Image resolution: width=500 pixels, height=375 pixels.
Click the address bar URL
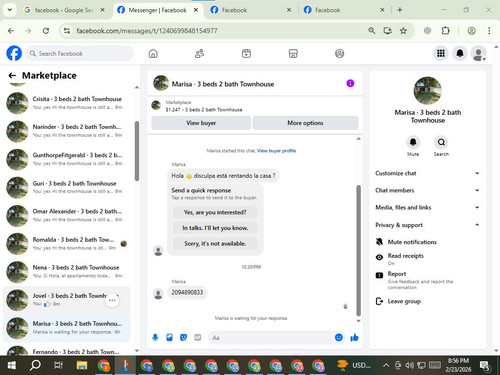click(x=147, y=31)
